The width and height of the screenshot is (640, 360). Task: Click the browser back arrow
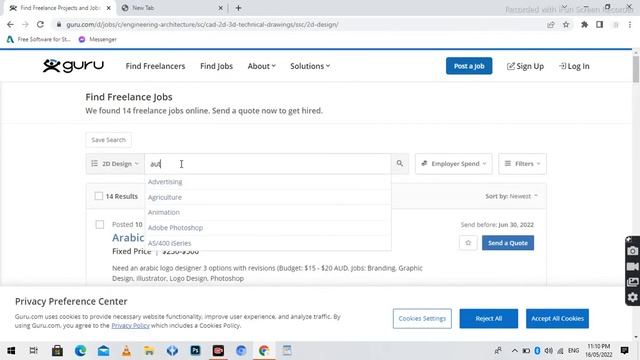10,24
